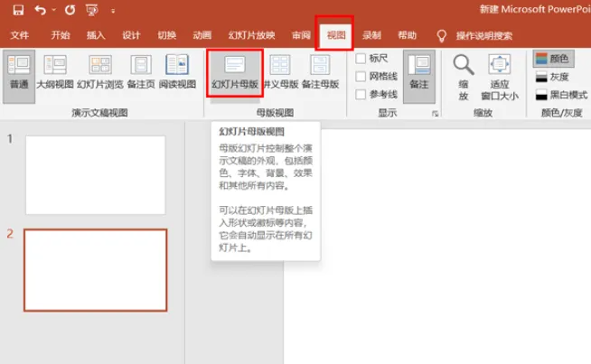Toggle the 备注 notes pane button

coord(419,77)
